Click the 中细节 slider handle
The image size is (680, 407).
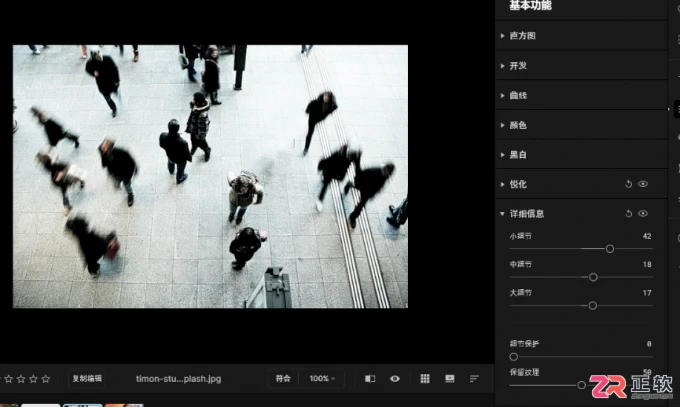[x=593, y=277]
